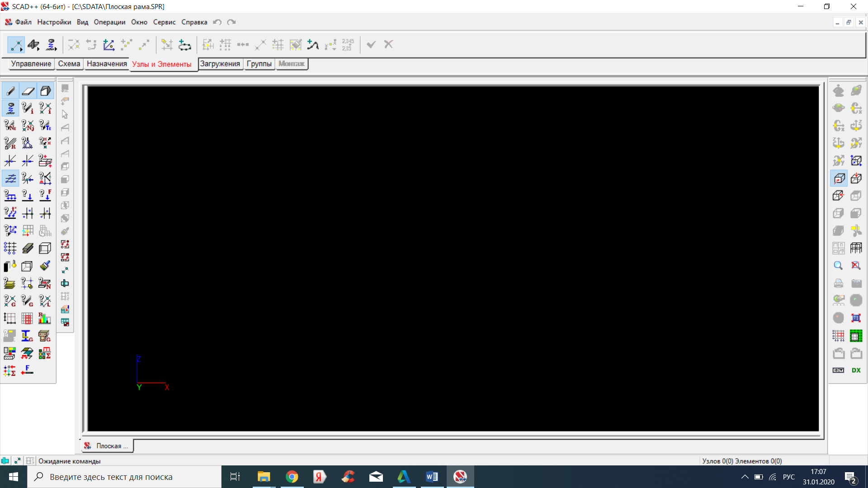Toggle distributed loads display filter
The image size is (868, 488).
pos(10,196)
